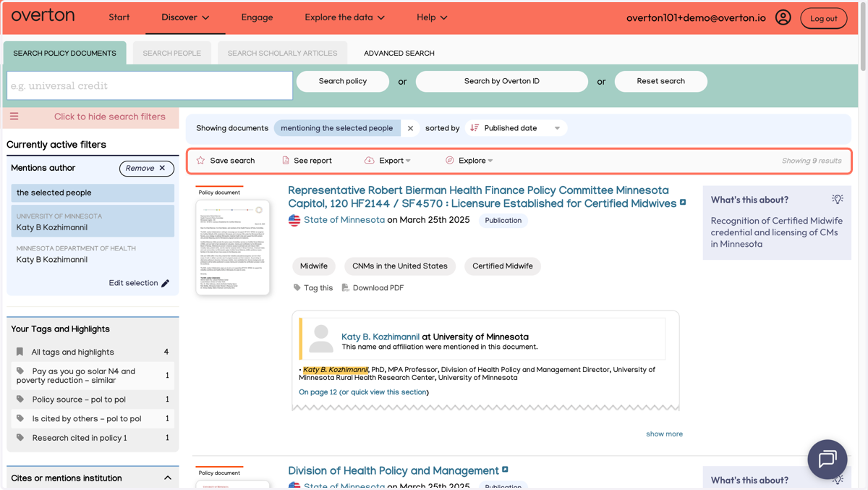This screenshot has height=490, width=868.
Task: Click the tag icon beside Research cited in policy 1
Action: (x=20, y=438)
